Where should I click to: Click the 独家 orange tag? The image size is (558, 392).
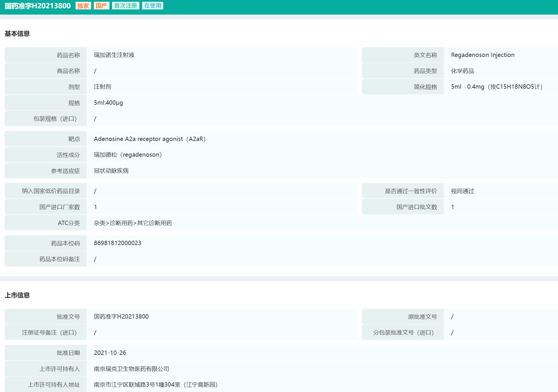pyautogui.click(x=83, y=6)
